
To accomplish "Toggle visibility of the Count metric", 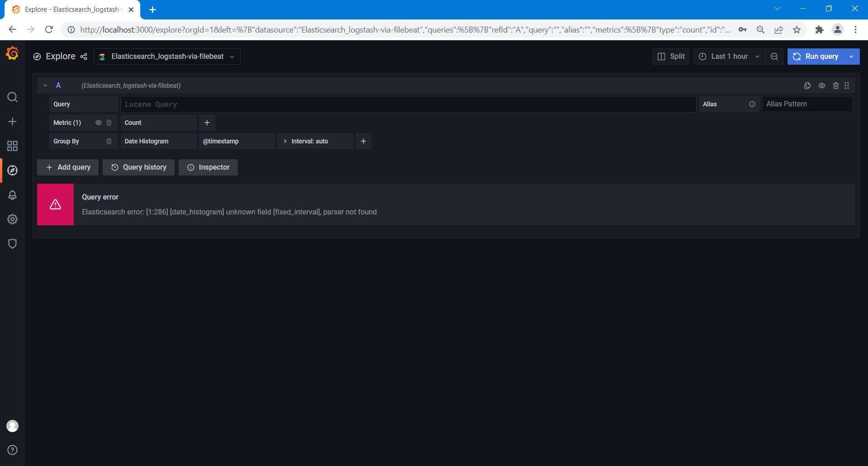I will [99, 123].
